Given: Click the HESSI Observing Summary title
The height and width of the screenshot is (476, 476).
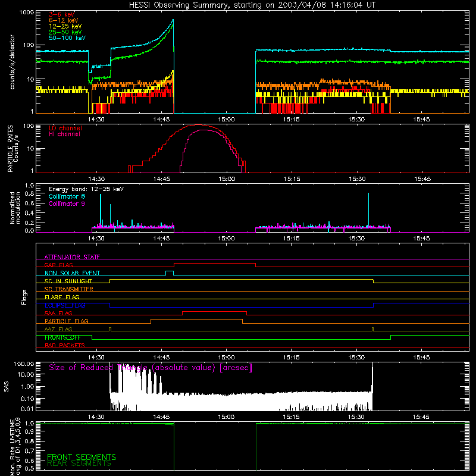Looking at the screenshot, I should click(252, 5).
